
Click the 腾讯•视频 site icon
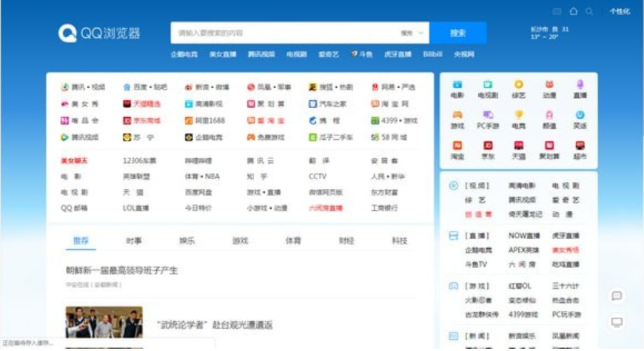pos(64,87)
